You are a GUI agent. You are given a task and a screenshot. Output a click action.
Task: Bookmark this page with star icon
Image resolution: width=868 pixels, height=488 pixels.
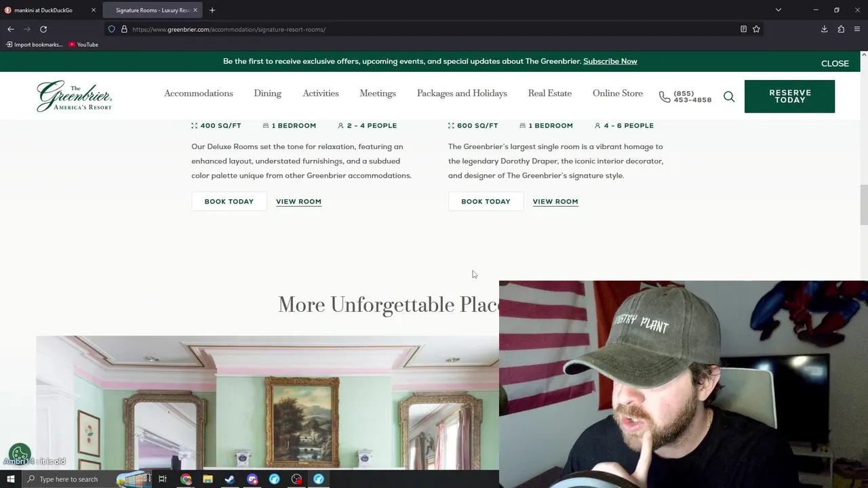click(x=756, y=29)
